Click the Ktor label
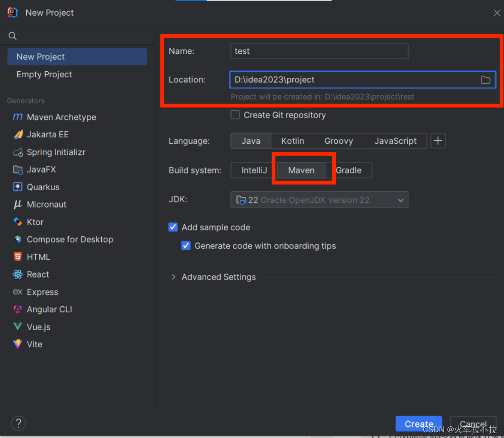This screenshot has height=438, width=504. coord(35,222)
